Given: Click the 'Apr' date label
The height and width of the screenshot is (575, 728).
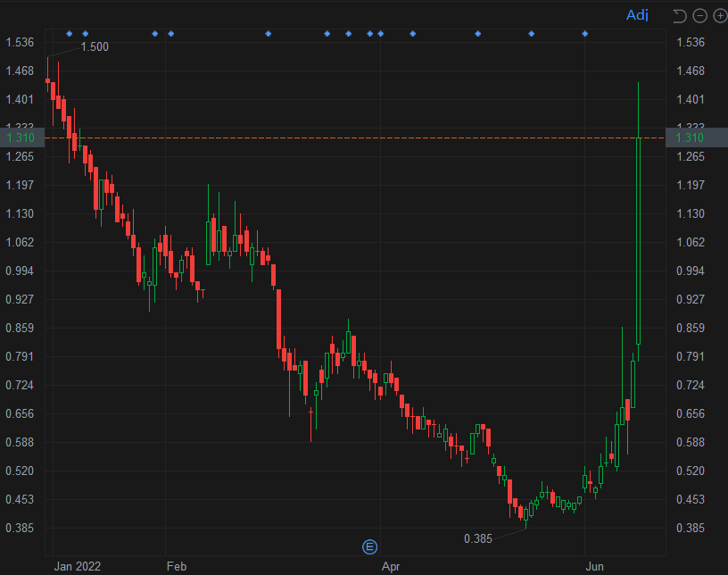Looking at the screenshot, I should (x=391, y=567).
